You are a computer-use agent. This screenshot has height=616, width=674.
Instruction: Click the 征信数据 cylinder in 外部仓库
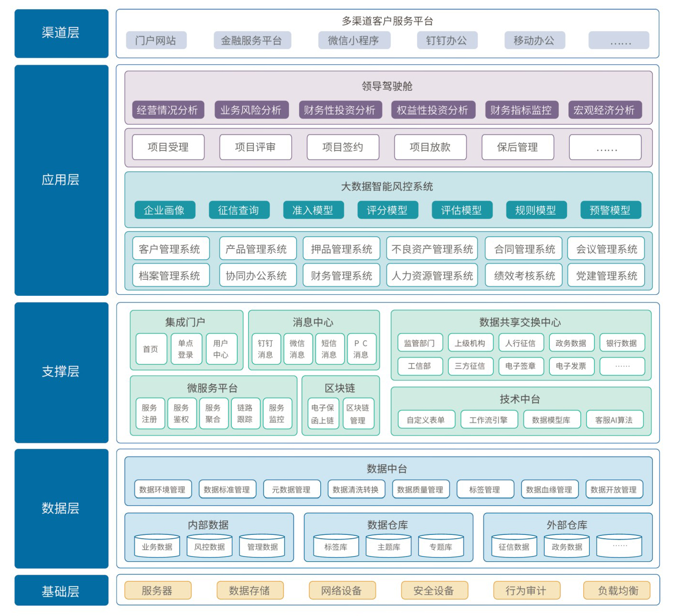click(x=514, y=545)
